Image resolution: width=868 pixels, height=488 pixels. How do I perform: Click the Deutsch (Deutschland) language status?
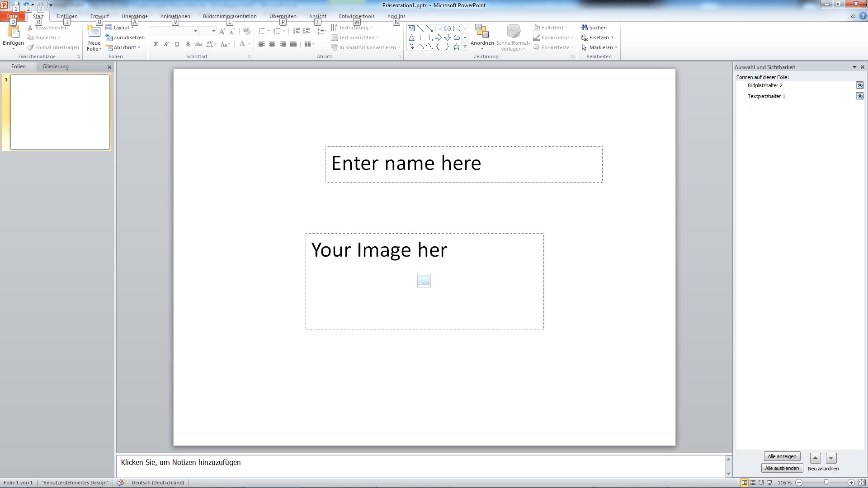point(158,483)
